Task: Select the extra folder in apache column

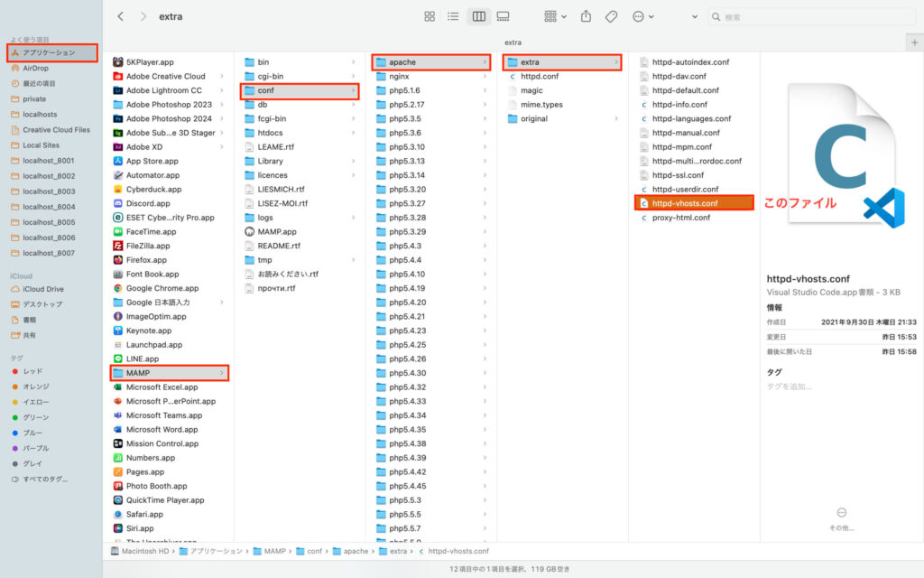Action: tap(562, 62)
